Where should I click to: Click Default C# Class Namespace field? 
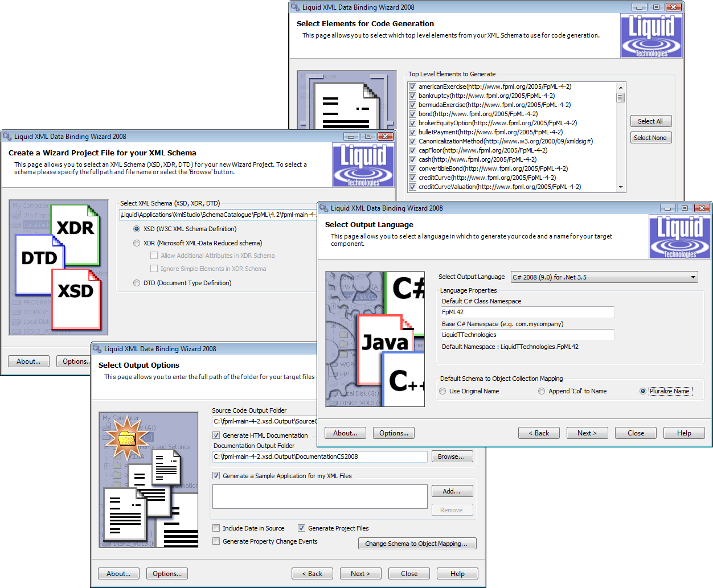[x=527, y=312]
